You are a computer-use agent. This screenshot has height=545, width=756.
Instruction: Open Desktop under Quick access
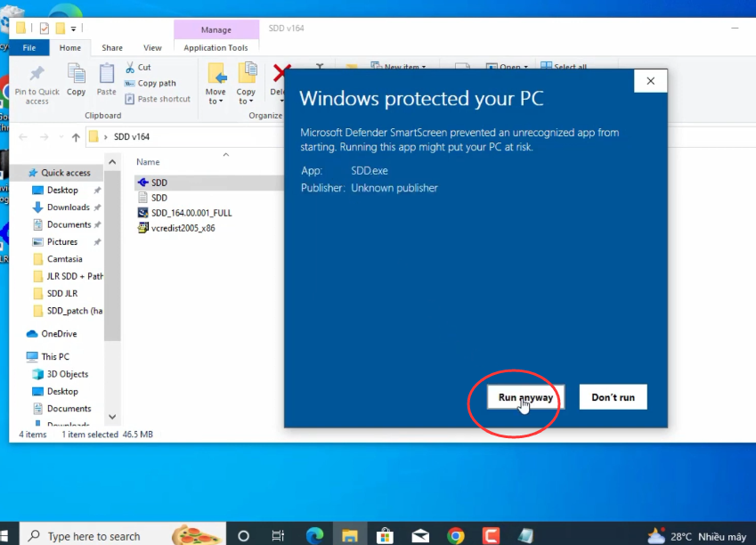click(62, 190)
